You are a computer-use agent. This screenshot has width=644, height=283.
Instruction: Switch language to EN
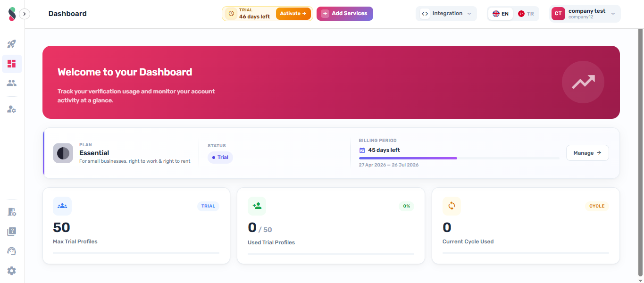(501, 14)
